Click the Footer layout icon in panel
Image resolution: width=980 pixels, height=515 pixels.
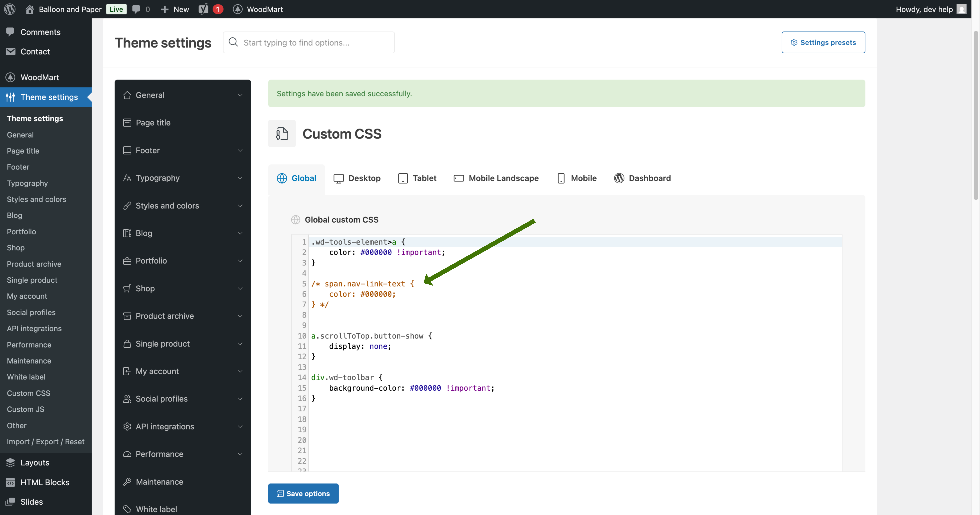[127, 150]
